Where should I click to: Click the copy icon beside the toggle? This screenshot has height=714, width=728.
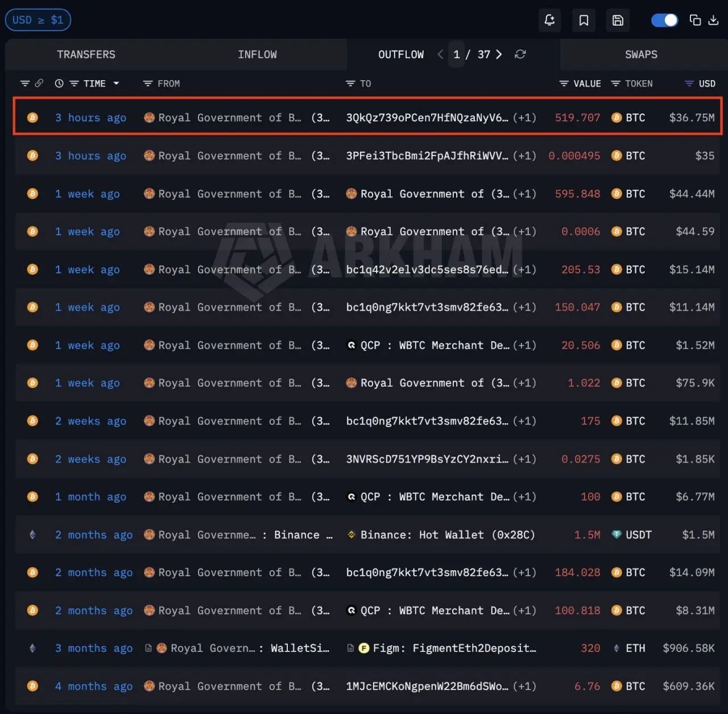click(695, 20)
